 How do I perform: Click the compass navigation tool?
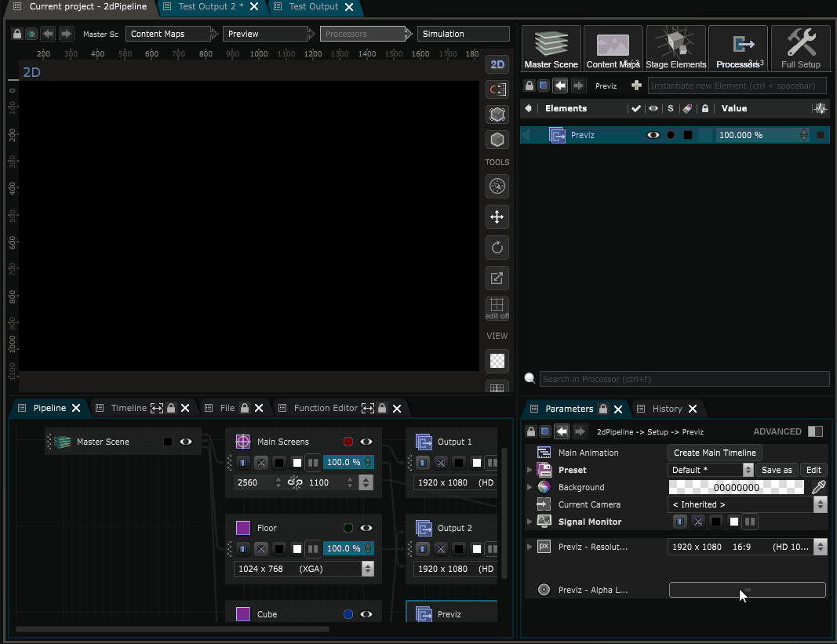(x=497, y=187)
